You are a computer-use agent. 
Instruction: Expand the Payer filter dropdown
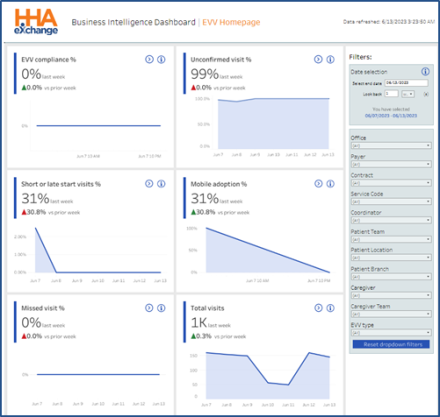[x=391, y=164]
